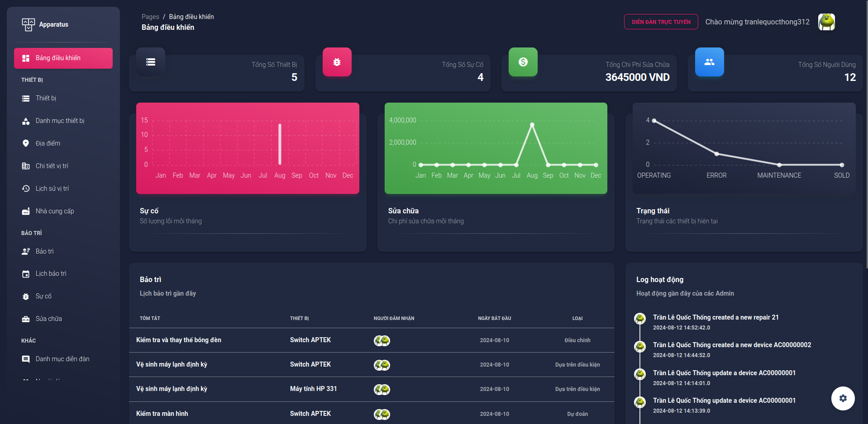Select Địa điểm in the sidebar
Viewport: 868px width, 424px height.
tap(48, 143)
